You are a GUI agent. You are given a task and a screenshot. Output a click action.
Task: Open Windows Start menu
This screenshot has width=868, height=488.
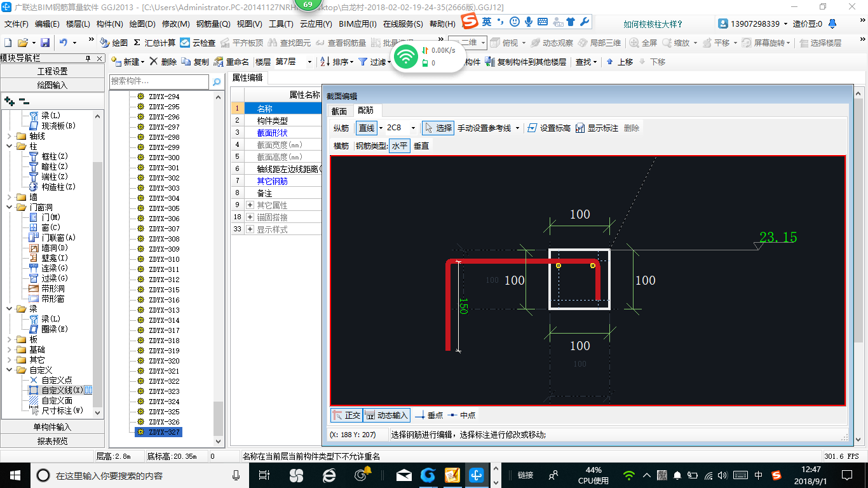14,475
